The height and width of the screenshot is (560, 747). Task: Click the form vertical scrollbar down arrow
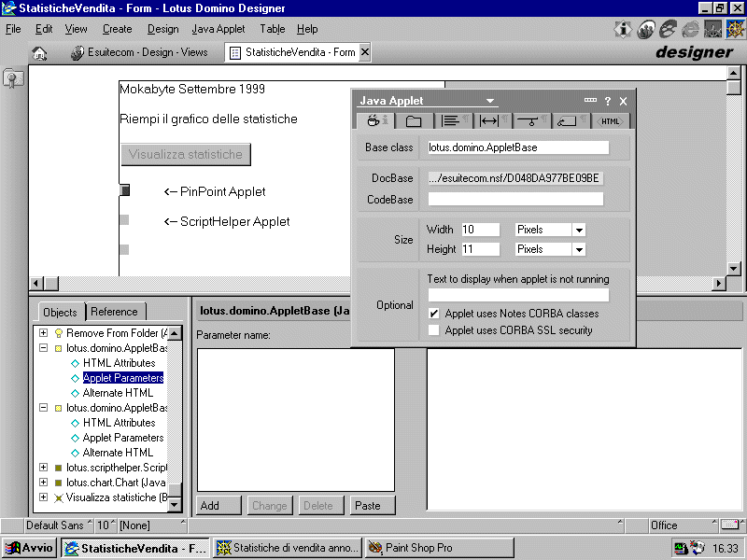click(x=734, y=269)
